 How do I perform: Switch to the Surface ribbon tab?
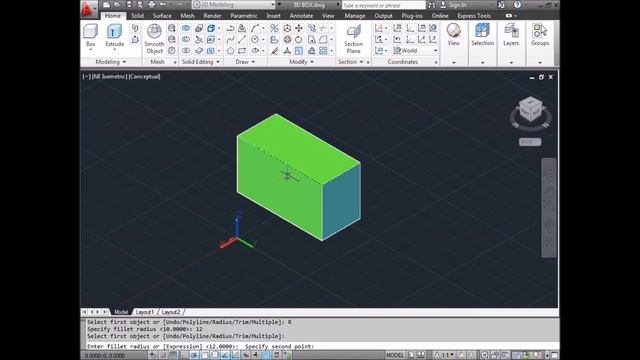(x=162, y=16)
